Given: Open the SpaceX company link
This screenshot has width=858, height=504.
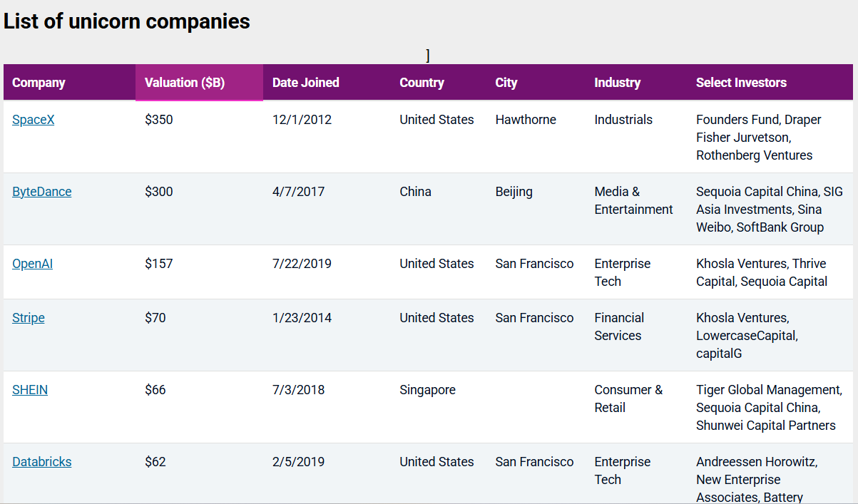Looking at the screenshot, I should (x=33, y=120).
